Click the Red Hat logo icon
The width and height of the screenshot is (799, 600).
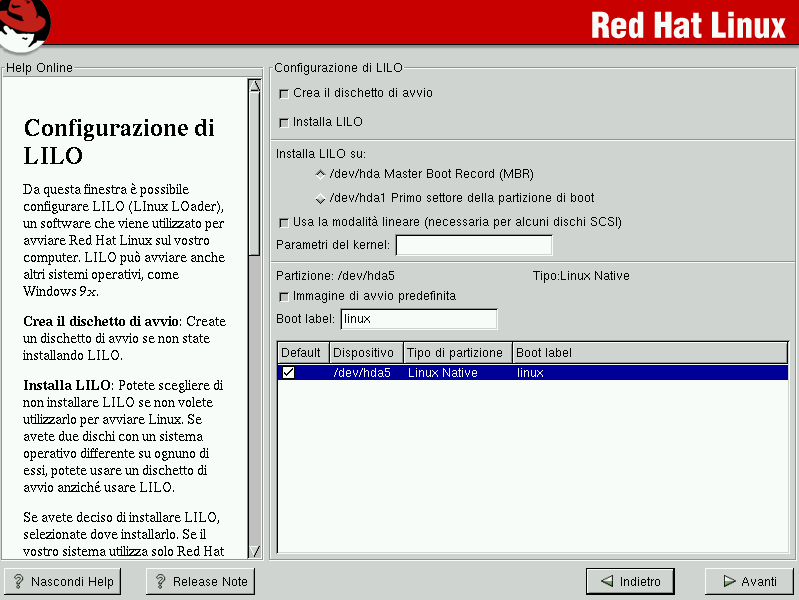tap(26, 25)
